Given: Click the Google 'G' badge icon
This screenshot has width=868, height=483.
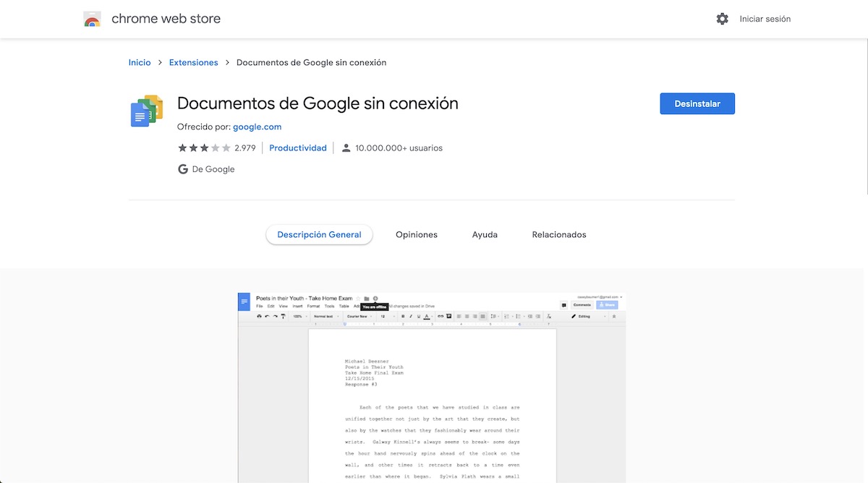Looking at the screenshot, I should [183, 169].
